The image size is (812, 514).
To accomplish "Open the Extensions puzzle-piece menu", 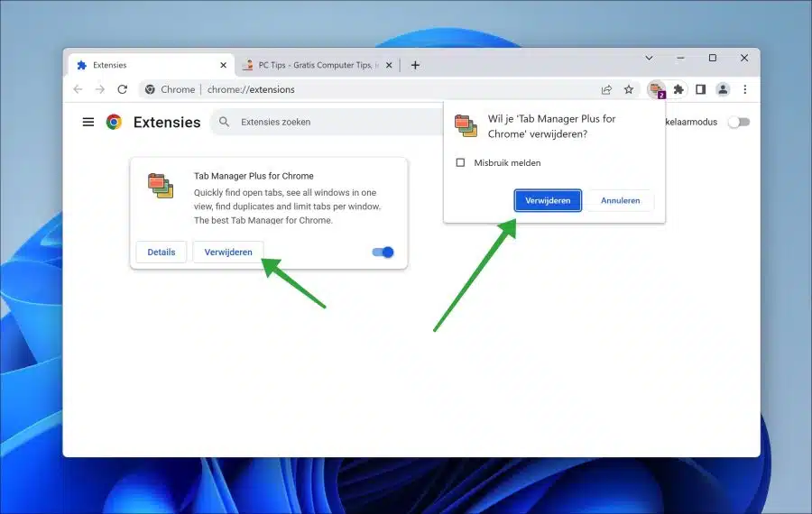I will tap(678, 89).
